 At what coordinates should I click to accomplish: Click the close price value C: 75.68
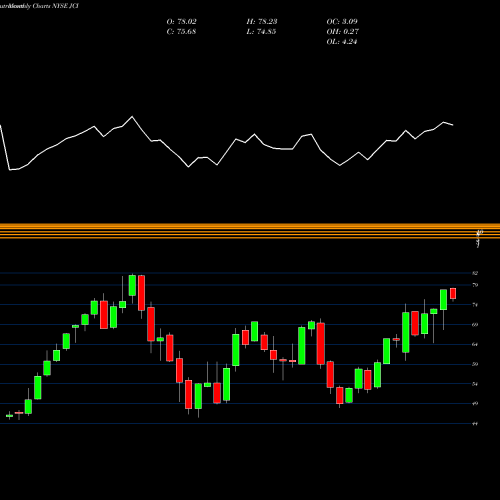[181, 32]
